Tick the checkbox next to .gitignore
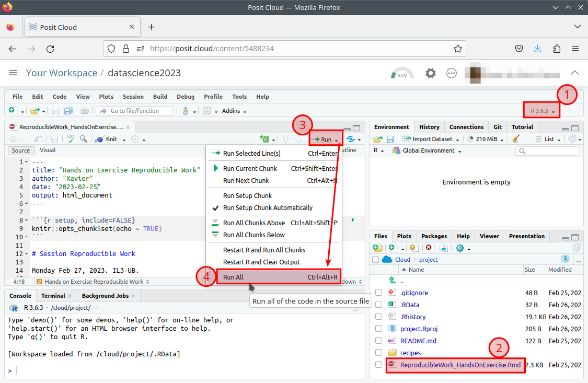588x383 pixels. [x=379, y=292]
